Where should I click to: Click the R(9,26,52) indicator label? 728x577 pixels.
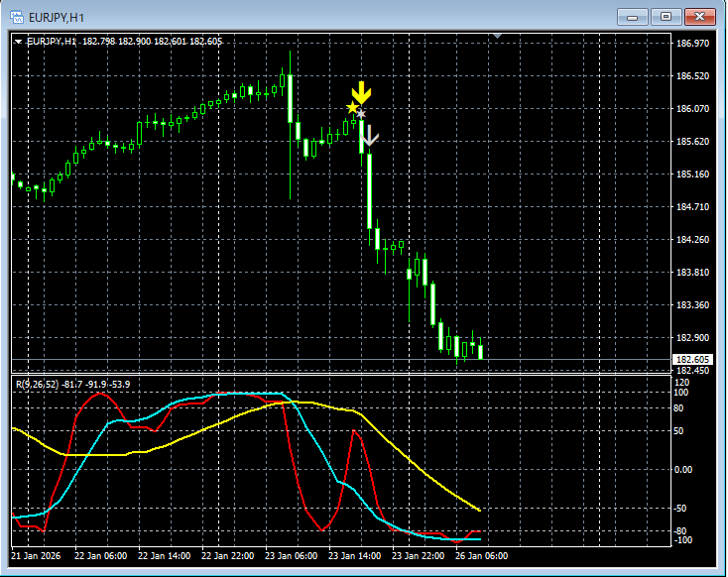point(35,383)
